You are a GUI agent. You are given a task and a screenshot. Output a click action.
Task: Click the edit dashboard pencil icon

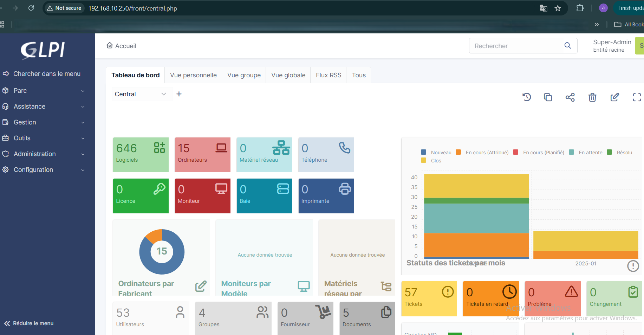(614, 97)
